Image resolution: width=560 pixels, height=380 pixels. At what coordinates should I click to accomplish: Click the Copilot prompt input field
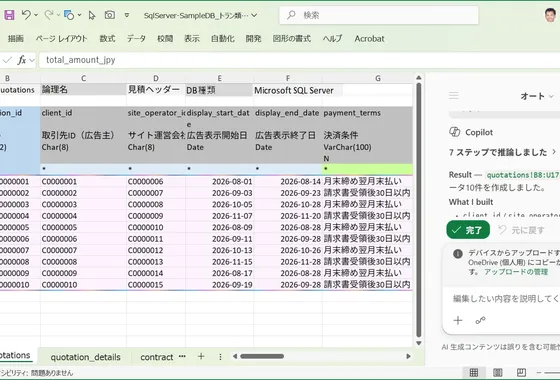point(505,299)
